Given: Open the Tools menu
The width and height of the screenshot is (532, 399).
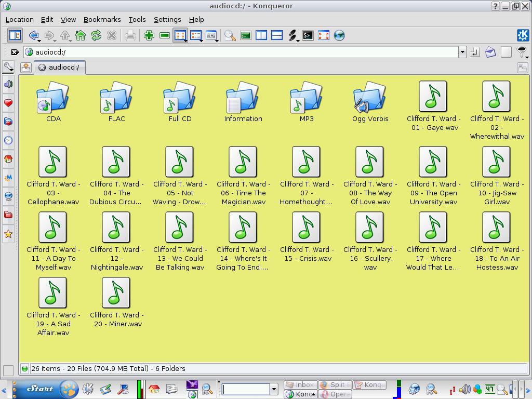Looking at the screenshot, I should pyautogui.click(x=137, y=19).
